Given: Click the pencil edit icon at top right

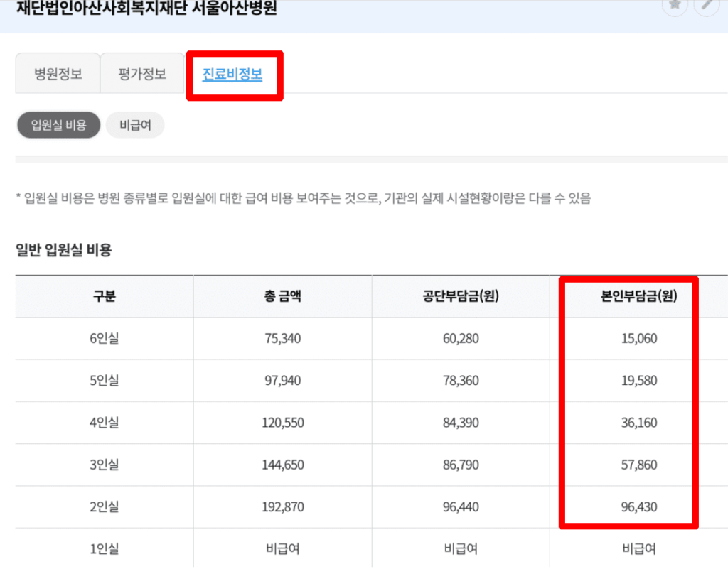Looking at the screenshot, I should (x=707, y=6).
